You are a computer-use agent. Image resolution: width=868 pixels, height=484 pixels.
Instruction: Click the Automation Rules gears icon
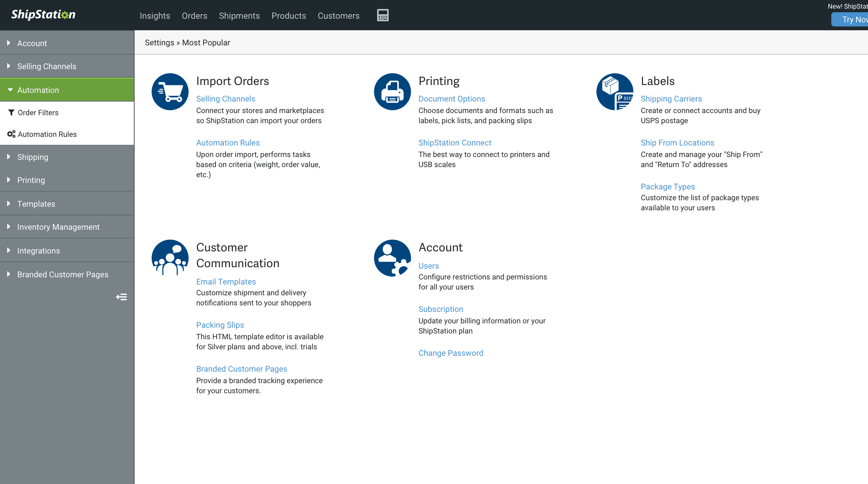click(11, 134)
